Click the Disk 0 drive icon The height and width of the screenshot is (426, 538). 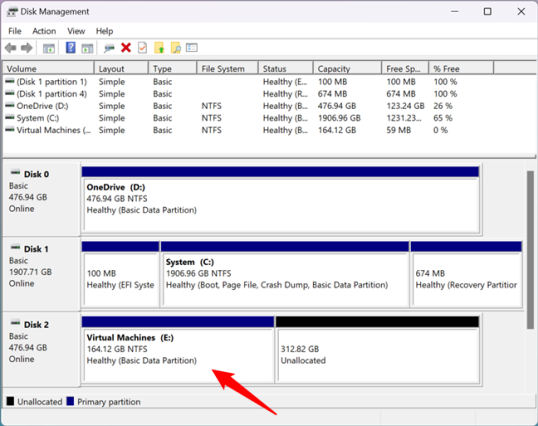coord(15,173)
